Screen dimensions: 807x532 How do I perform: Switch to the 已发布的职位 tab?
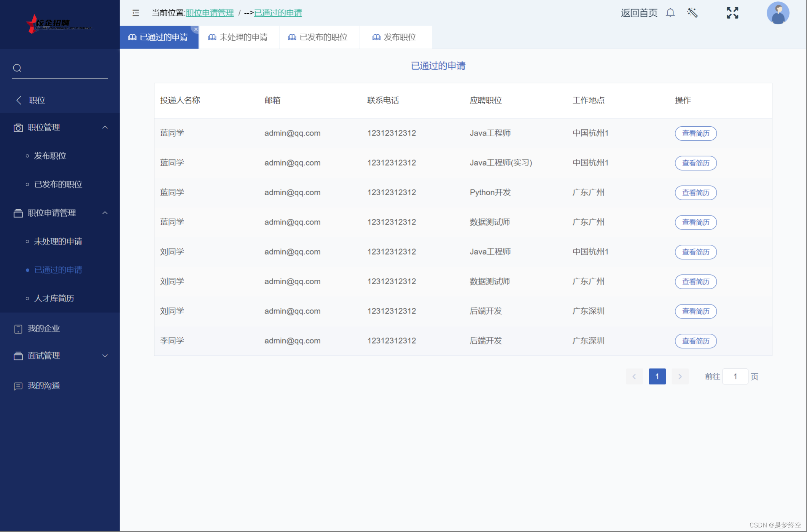pyautogui.click(x=319, y=37)
